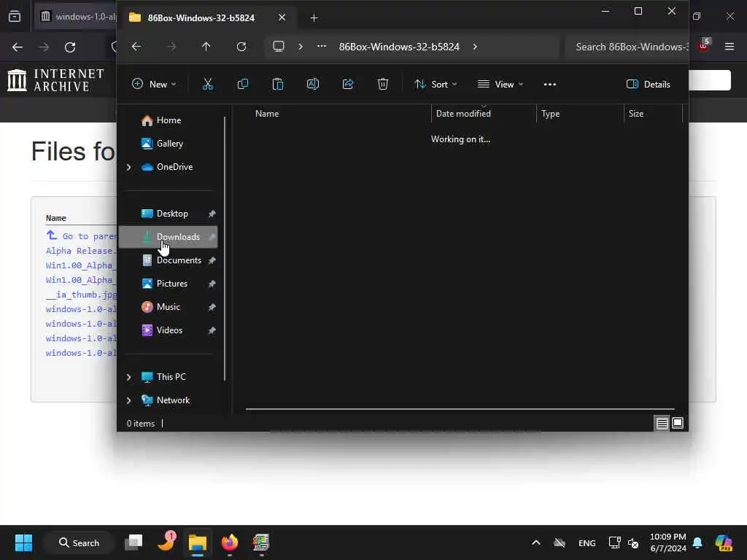Sort by the Name column header

[x=267, y=114]
